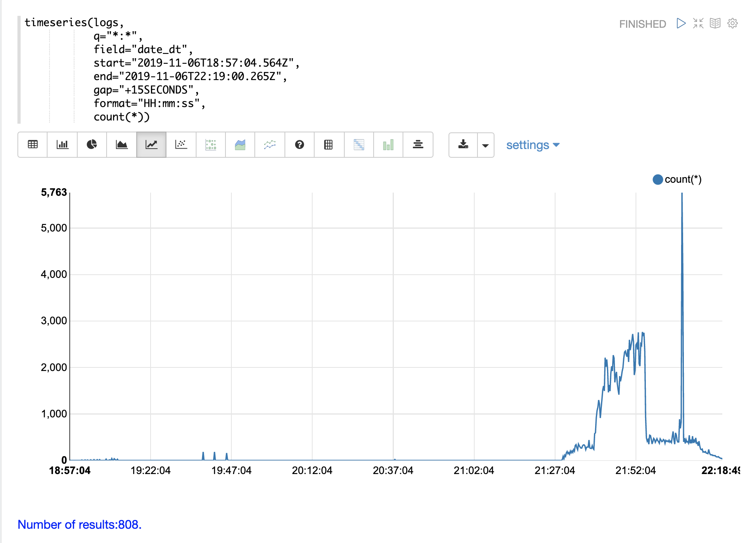Select the blue heatmap grid icon
This screenshot has width=756, height=543.
click(x=359, y=145)
